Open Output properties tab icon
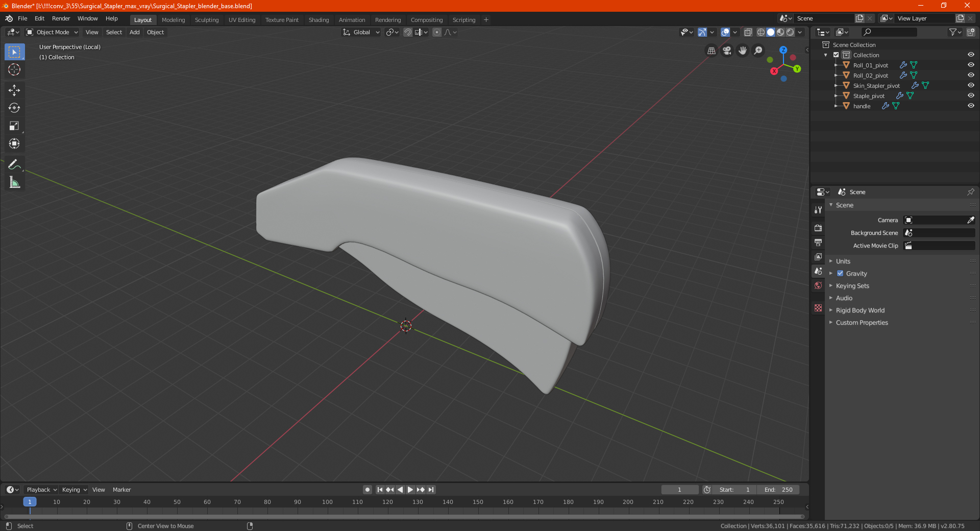 click(x=818, y=243)
